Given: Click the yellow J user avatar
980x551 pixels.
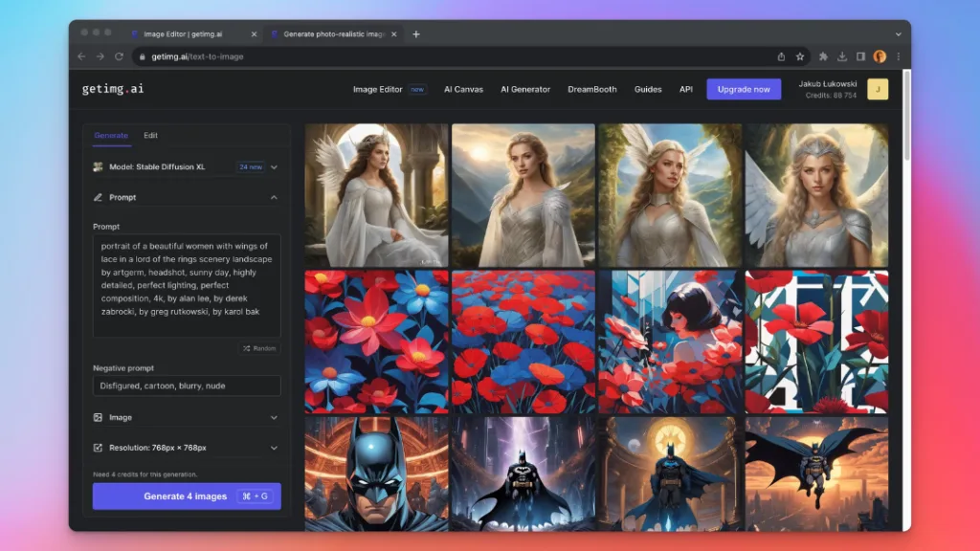Looking at the screenshot, I should 878,89.
